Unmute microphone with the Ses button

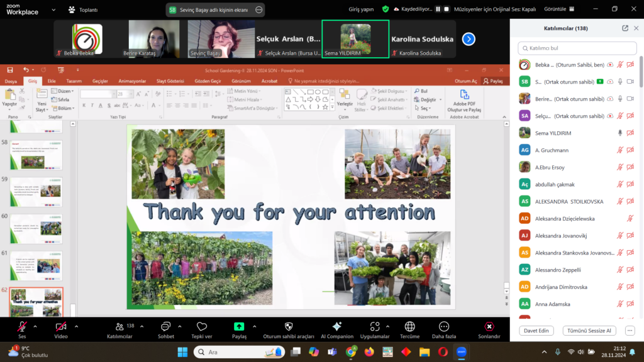22,327
